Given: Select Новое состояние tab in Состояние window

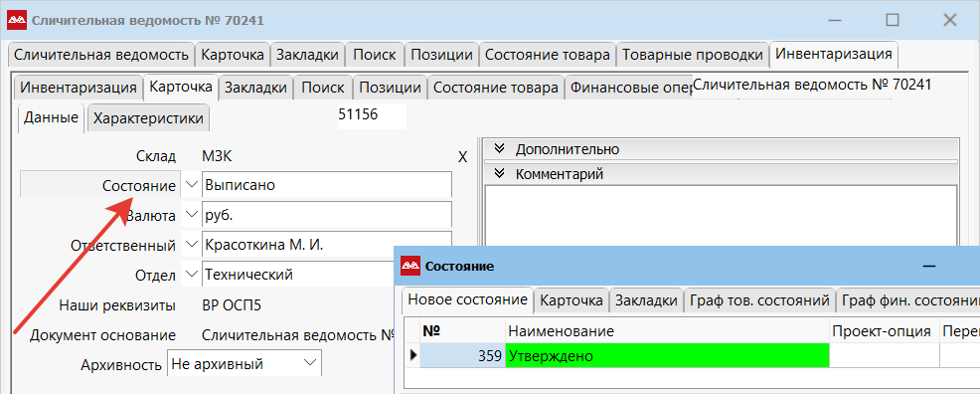Looking at the screenshot, I should point(467,299).
